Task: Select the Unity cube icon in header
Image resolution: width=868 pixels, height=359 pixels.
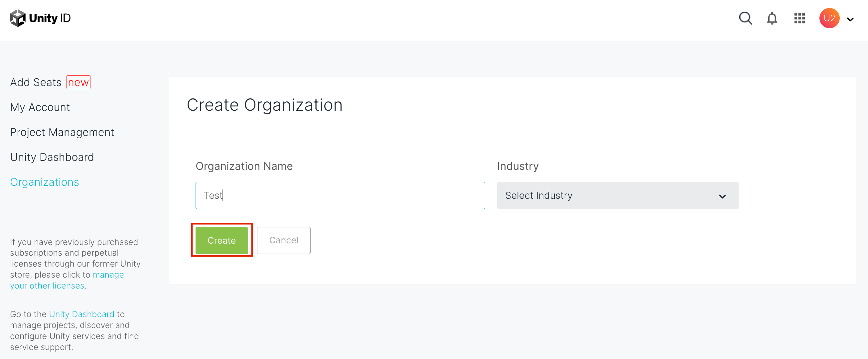Action: [18, 18]
